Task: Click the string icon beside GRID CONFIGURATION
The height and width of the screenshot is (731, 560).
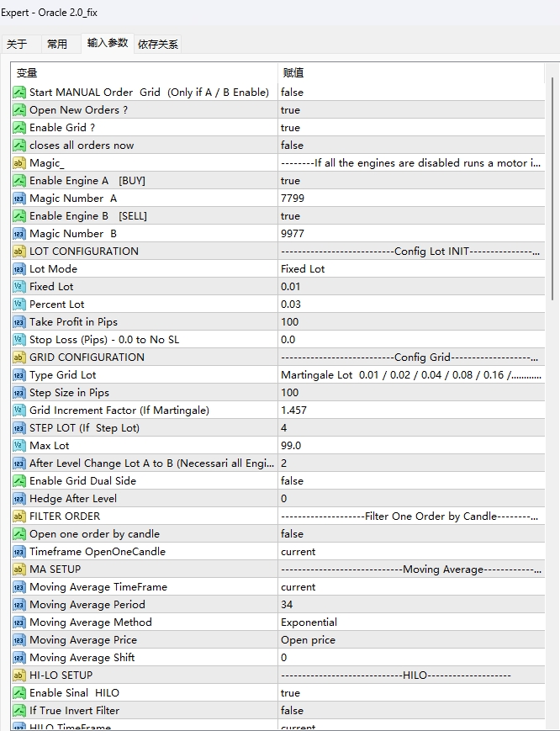Action: pos(19,358)
